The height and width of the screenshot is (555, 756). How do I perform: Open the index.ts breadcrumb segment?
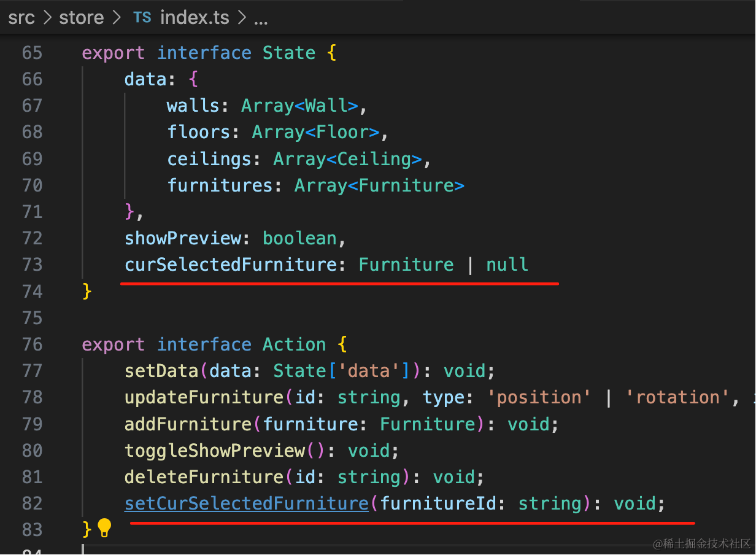point(195,18)
